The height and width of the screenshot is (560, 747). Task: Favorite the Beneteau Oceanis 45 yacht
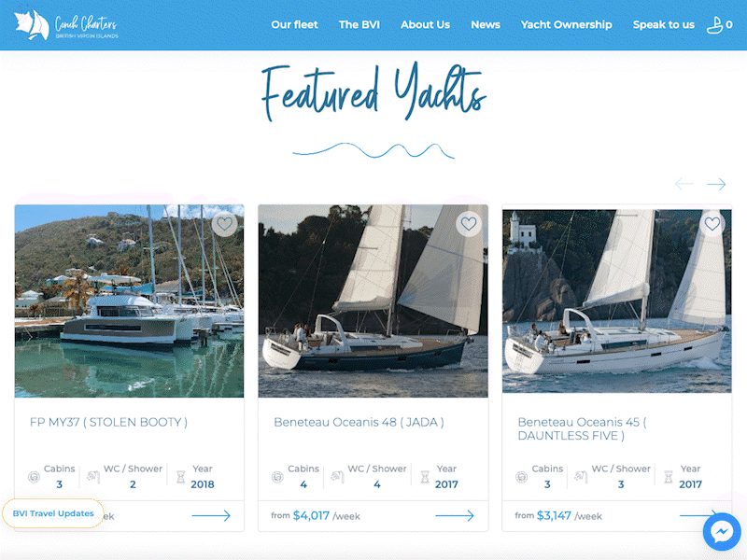712,223
